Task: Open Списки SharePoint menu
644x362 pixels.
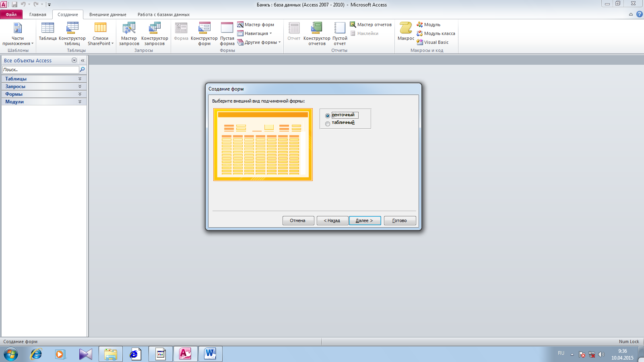Action: click(x=101, y=34)
